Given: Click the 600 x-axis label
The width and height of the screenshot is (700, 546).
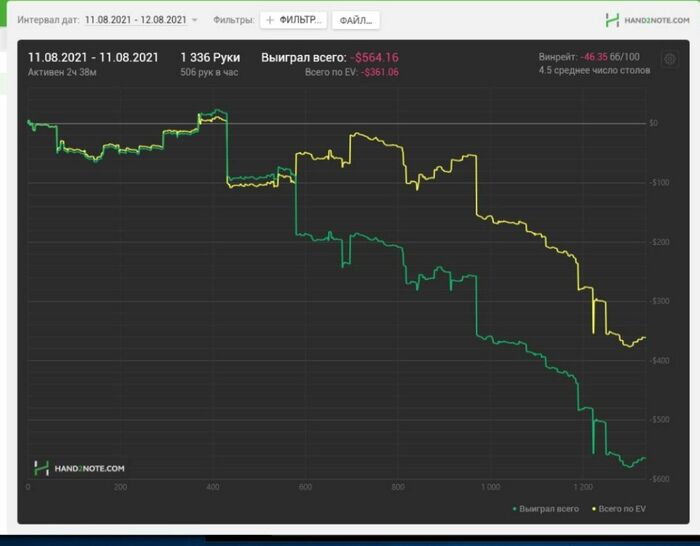Looking at the screenshot, I should click(305, 487).
